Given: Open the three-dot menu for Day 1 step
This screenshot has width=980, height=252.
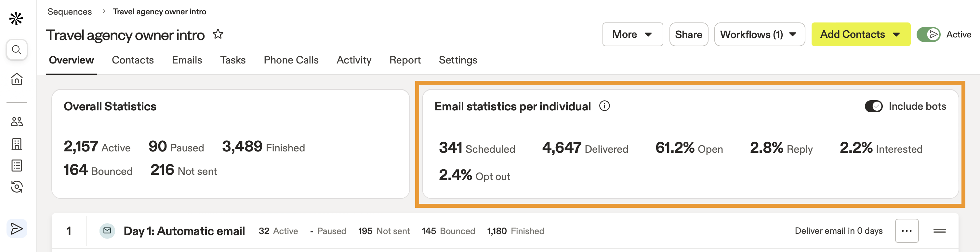Looking at the screenshot, I should 907,231.
